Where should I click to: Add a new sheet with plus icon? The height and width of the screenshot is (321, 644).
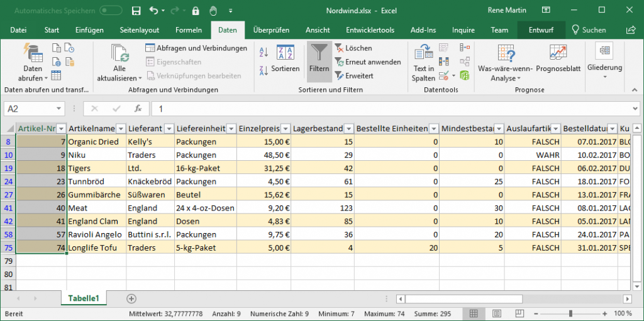[131, 298]
